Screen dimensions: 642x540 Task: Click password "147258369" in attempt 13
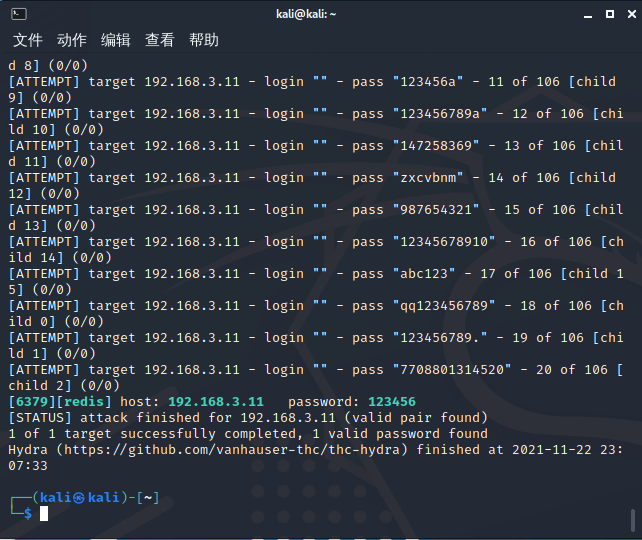click(x=436, y=145)
